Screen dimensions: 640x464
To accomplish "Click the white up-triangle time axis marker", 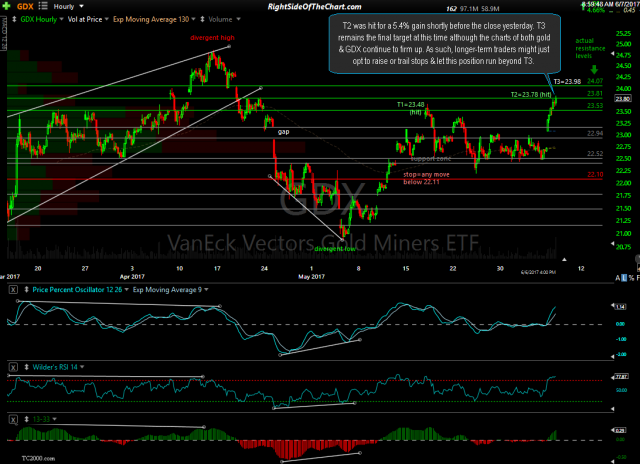I will coord(564,260).
